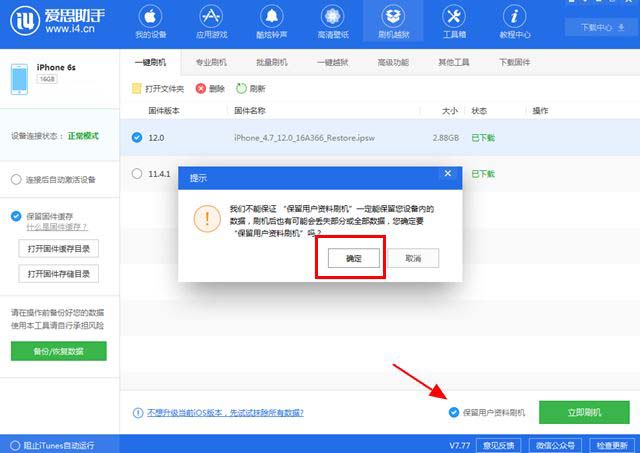Viewport: 640px width, 453px height.
Task: Open 我的设备 (My Device) section
Action: coord(151,22)
